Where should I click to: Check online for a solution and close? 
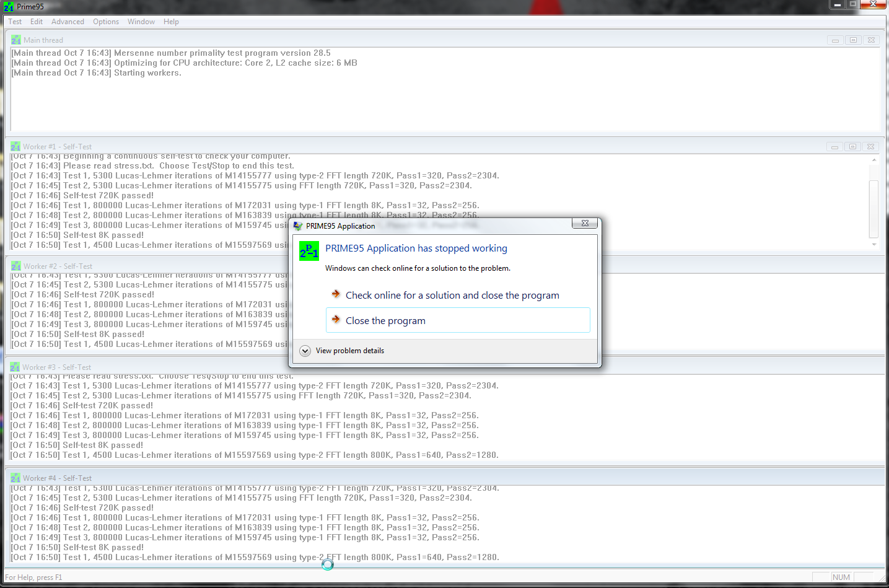[x=458, y=295]
